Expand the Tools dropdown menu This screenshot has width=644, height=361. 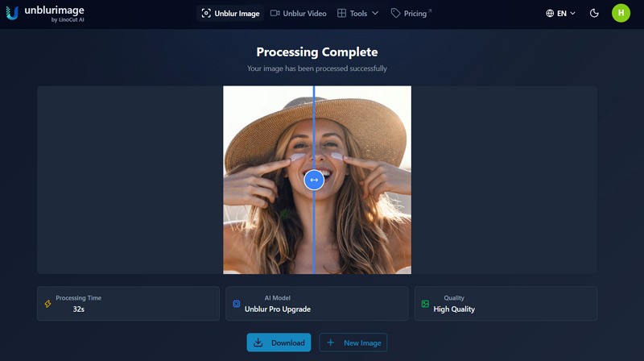357,13
